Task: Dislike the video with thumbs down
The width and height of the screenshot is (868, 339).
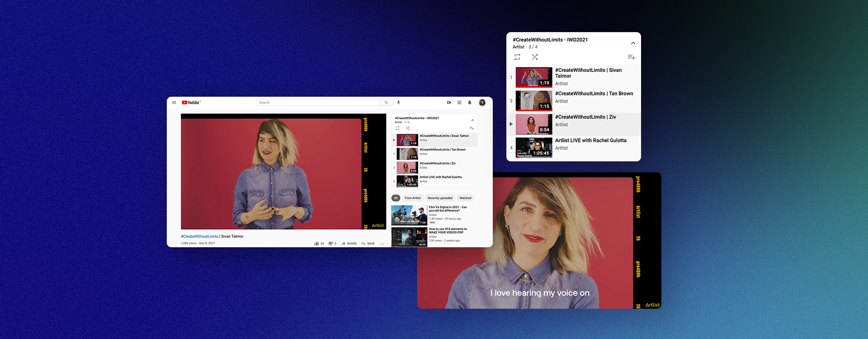Action: coord(330,244)
